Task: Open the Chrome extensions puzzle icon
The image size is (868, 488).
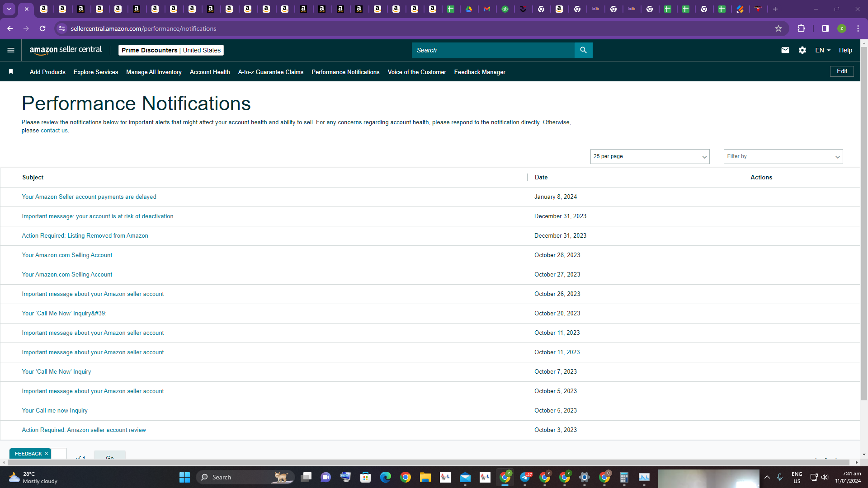Action: (801, 28)
